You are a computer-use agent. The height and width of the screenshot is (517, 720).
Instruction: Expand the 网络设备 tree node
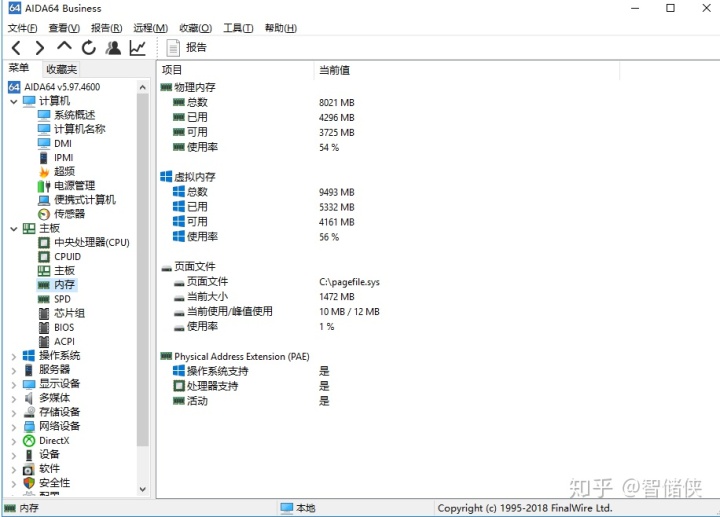click(x=14, y=427)
